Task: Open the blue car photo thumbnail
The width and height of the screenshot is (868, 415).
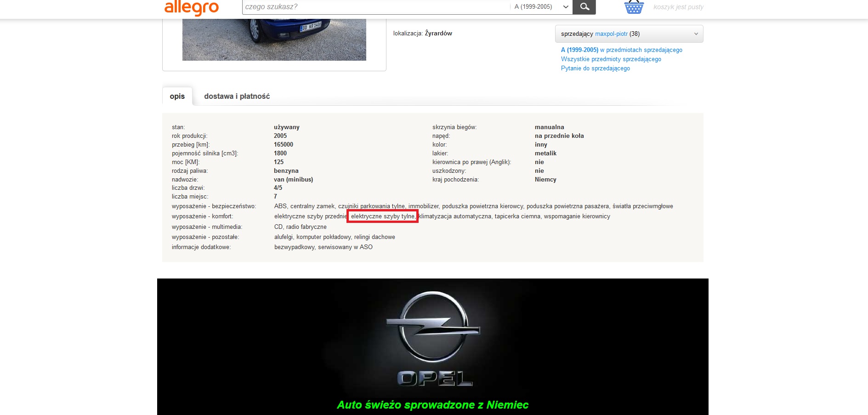Action: coord(274,40)
